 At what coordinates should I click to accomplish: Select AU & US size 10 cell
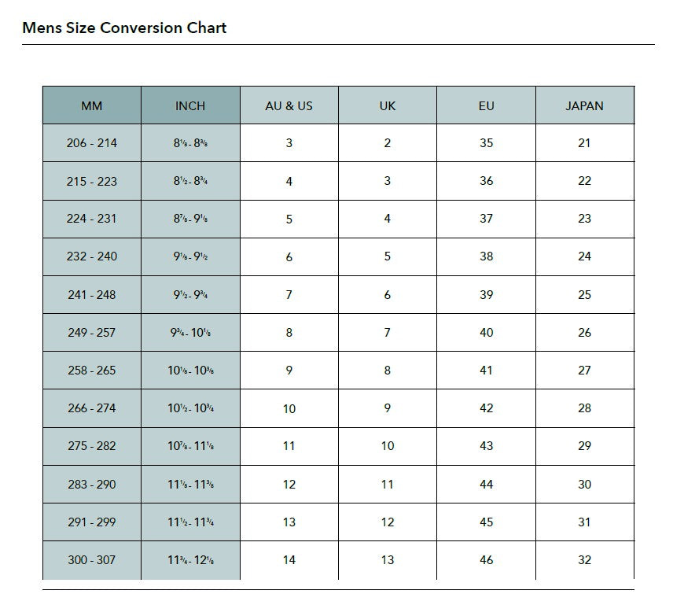[289, 409]
